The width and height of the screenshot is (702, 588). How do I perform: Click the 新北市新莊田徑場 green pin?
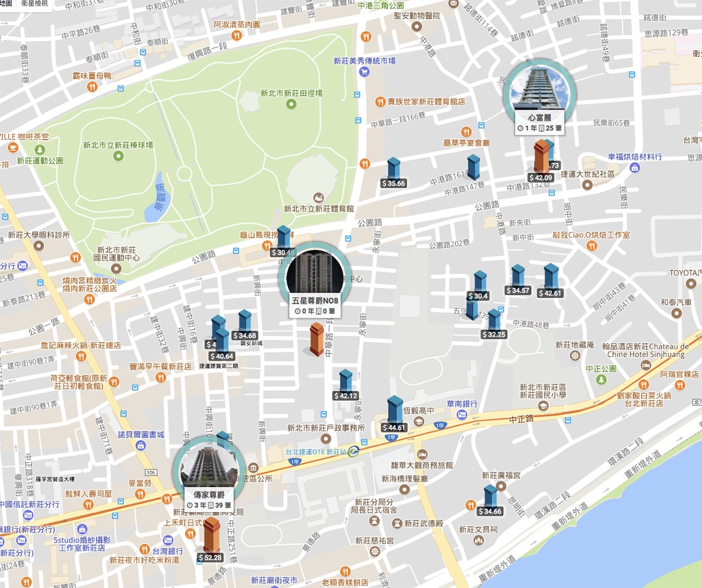tap(291, 104)
